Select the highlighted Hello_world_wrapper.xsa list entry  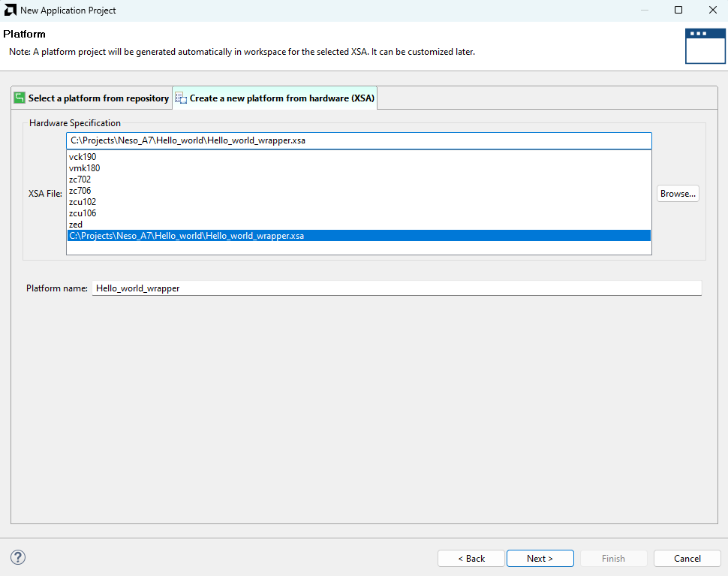(187, 236)
